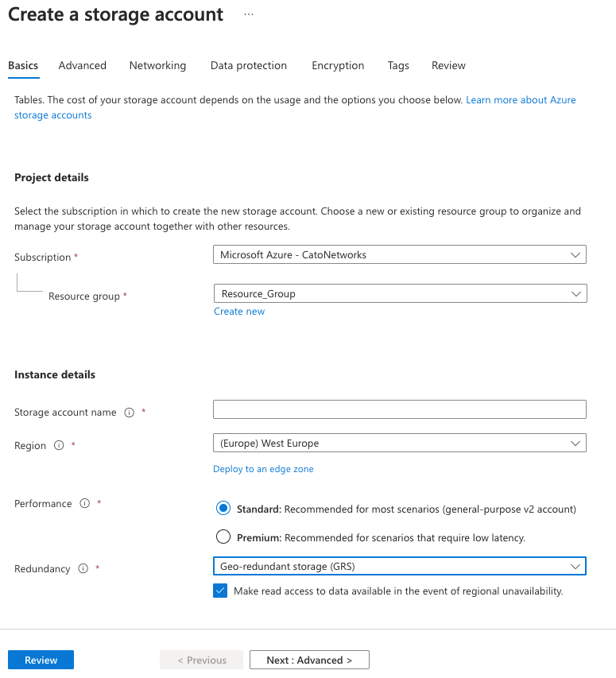Image resolution: width=616 pixels, height=678 pixels.
Task: Open the Resource group dropdown
Action: coord(400,293)
